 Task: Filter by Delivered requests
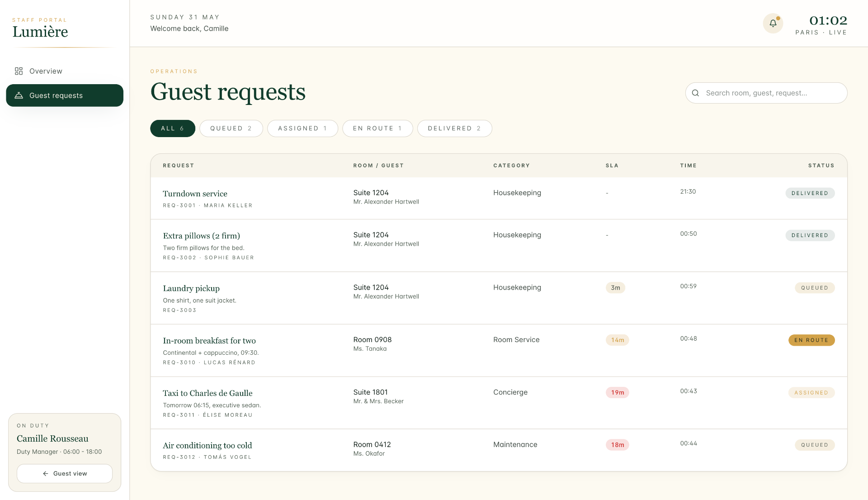point(454,129)
